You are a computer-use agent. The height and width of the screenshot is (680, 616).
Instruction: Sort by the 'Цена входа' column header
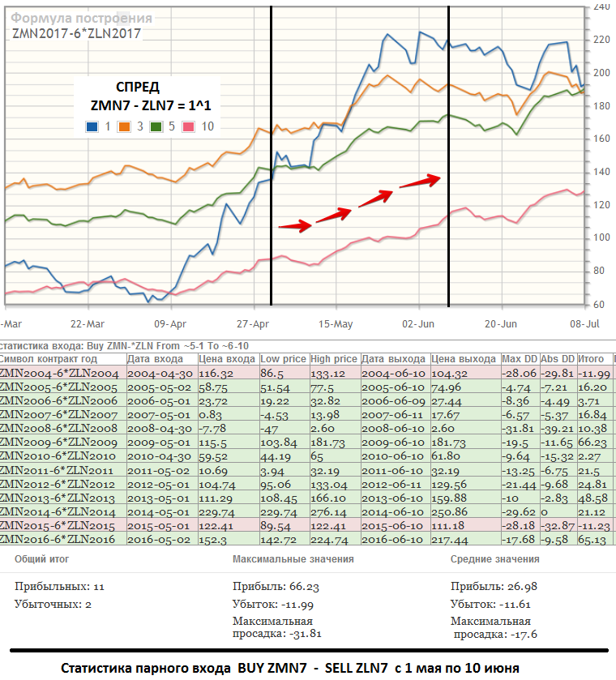[228, 359]
